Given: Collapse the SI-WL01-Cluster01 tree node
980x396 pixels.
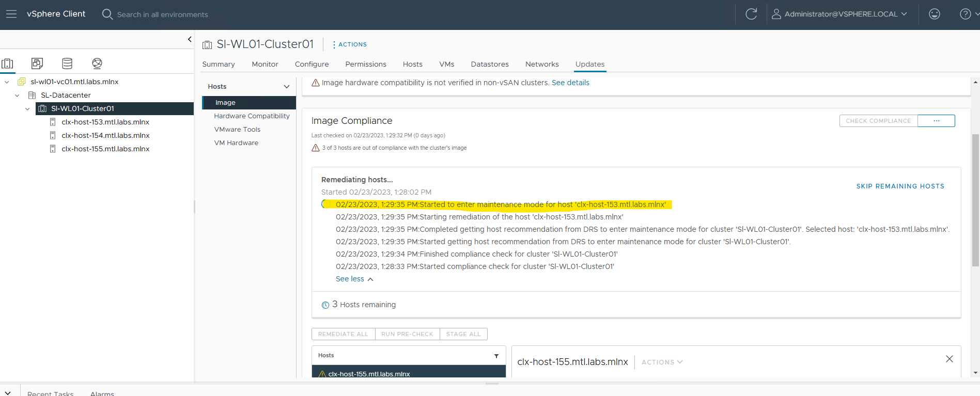Looking at the screenshot, I should click(x=27, y=108).
